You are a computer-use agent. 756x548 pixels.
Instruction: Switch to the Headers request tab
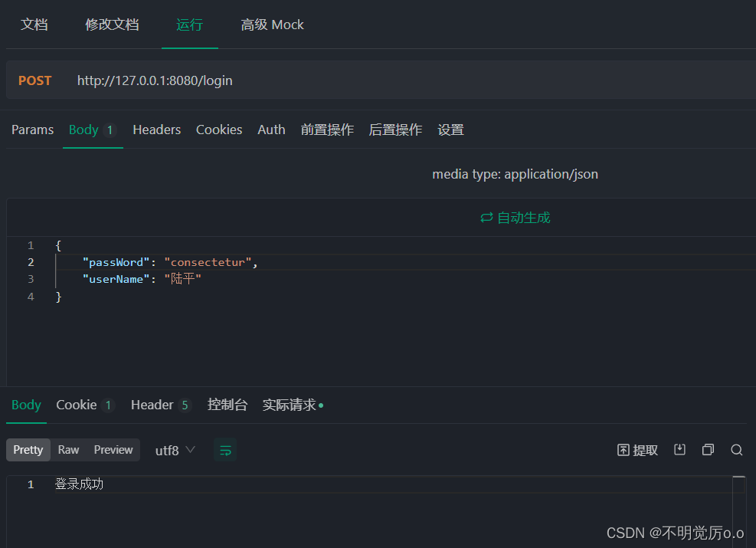[x=156, y=130]
